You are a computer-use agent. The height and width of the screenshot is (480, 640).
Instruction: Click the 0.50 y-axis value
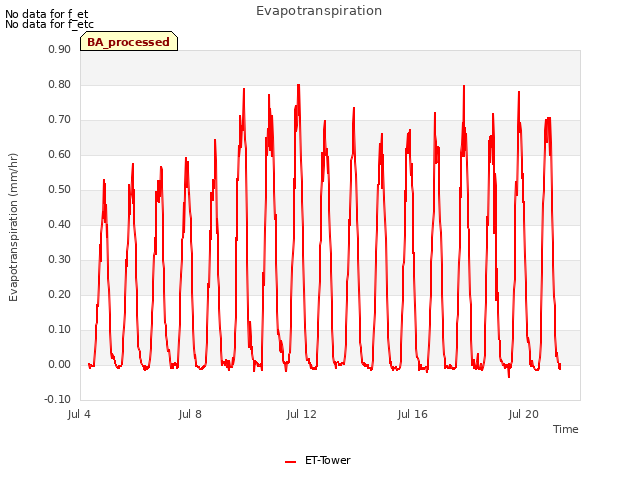(x=59, y=190)
